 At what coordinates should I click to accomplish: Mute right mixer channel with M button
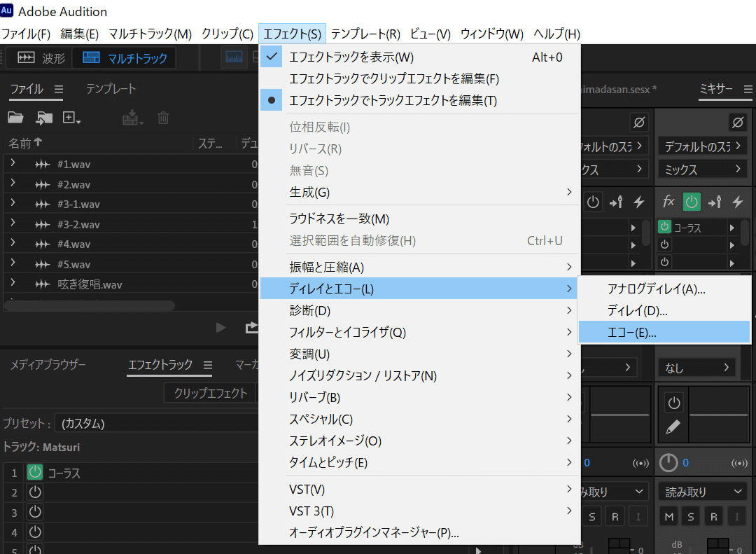tap(669, 517)
